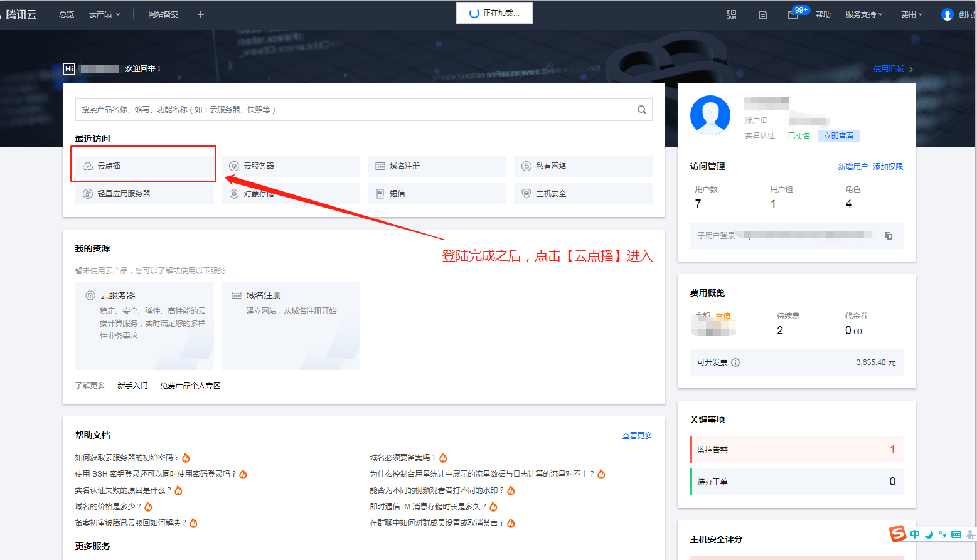Open 备案初审被腾讯云驳回如何解决 article

[x=131, y=523]
